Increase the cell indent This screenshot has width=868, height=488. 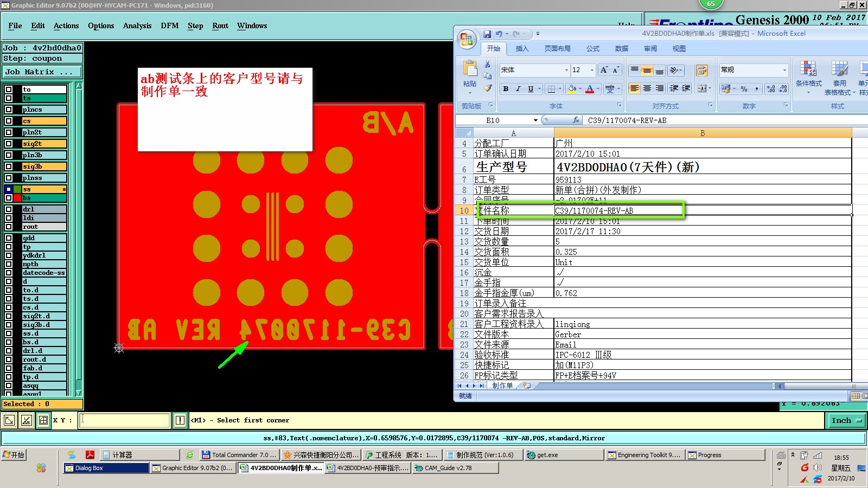[686, 88]
